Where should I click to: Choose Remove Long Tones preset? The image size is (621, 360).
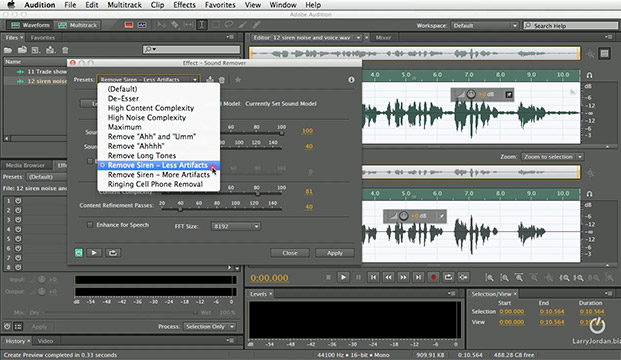click(x=158, y=156)
